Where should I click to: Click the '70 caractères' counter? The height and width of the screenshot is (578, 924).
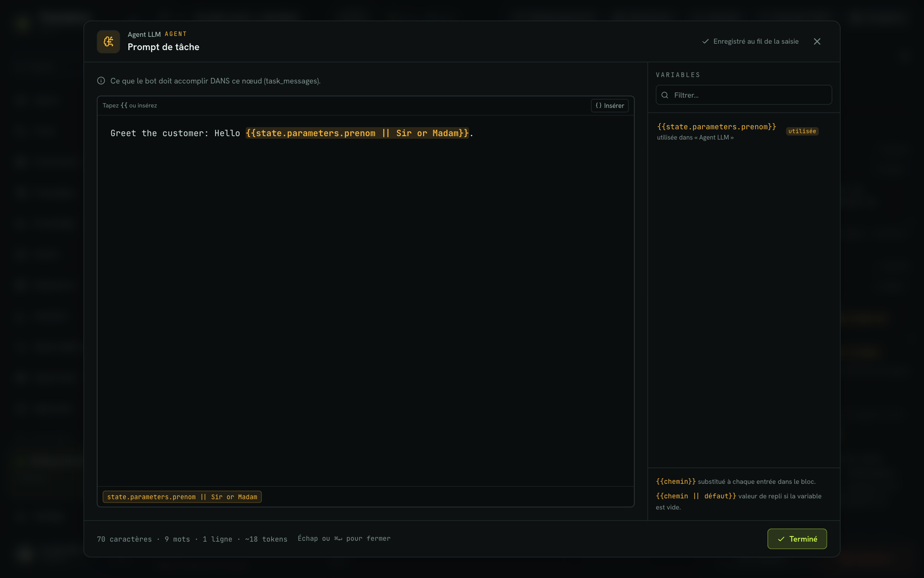point(124,539)
